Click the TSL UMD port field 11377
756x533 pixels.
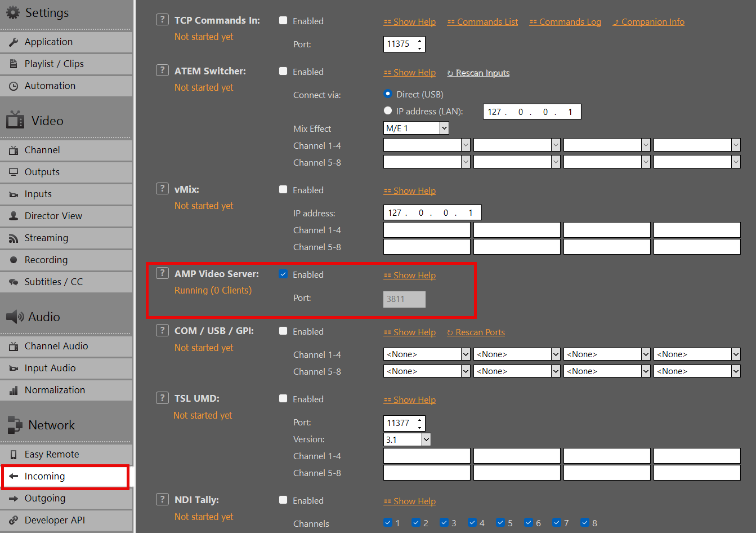[x=404, y=423]
